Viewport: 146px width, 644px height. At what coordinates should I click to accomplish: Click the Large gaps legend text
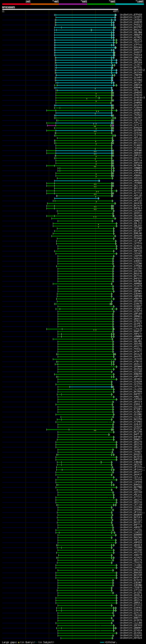(x=28, y=642)
